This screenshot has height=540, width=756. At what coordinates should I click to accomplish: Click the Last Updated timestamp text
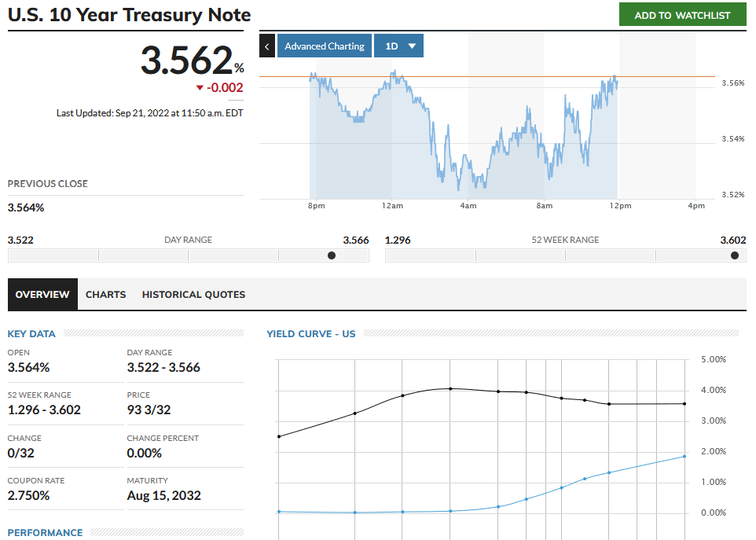(150, 113)
